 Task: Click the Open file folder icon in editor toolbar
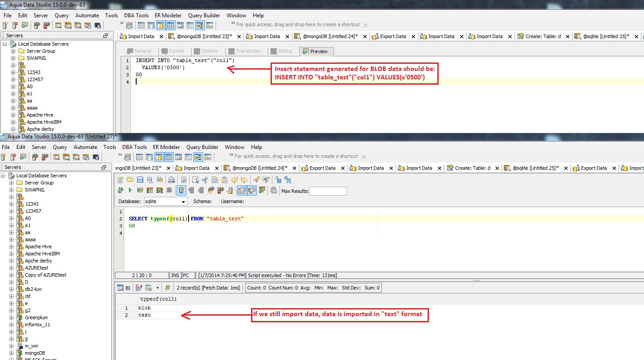(x=130, y=180)
